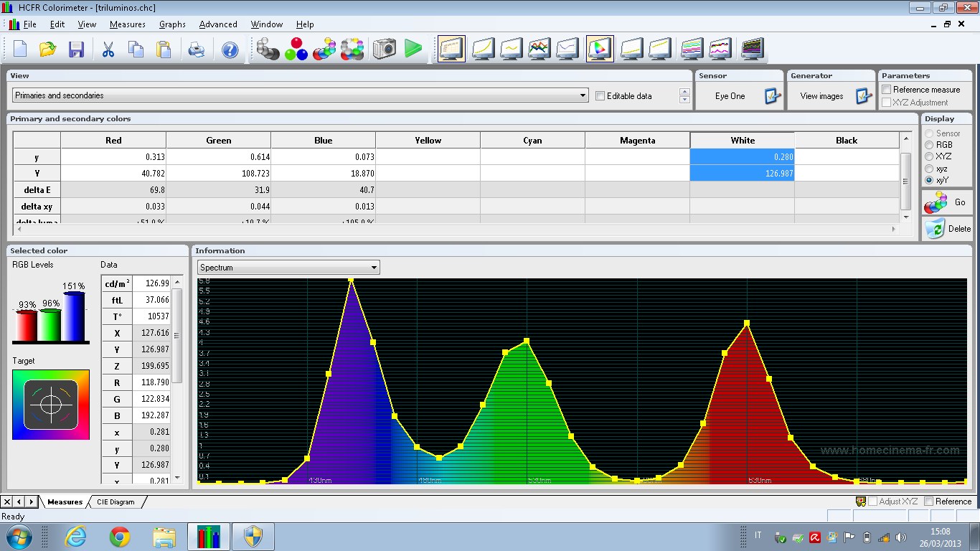
Task: Check the Reference measure checkbox
Action: [887, 90]
